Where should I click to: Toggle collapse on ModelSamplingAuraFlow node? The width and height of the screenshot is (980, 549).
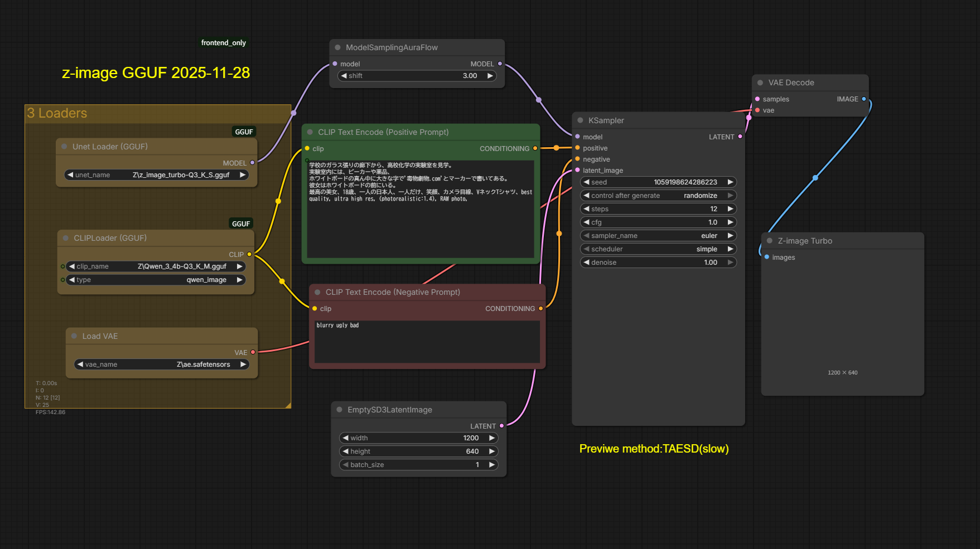point(337,47)
